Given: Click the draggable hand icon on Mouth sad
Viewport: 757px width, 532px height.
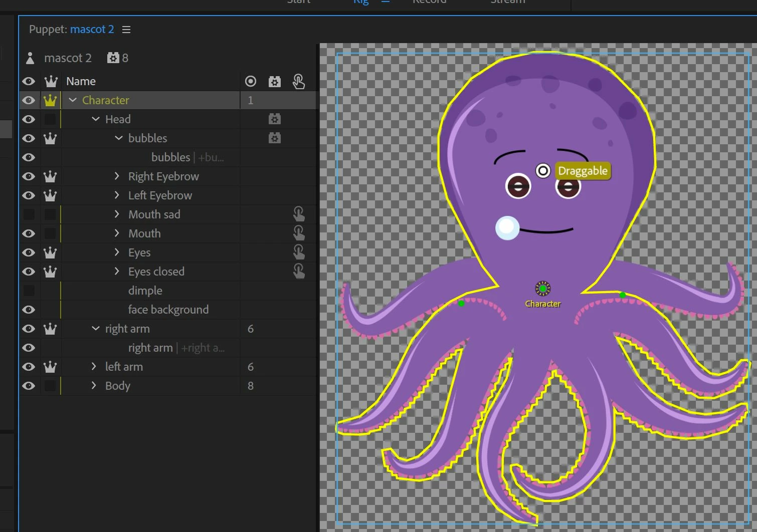Looking at the screenshot, I should [x=299, y=214].
